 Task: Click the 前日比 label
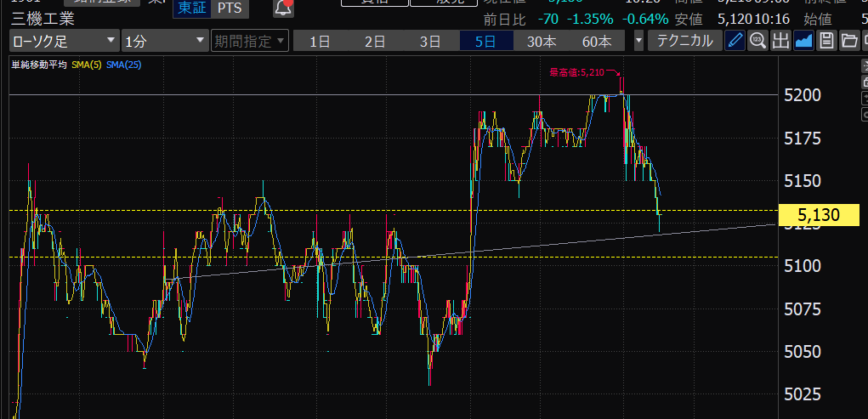tap(504, 20)
